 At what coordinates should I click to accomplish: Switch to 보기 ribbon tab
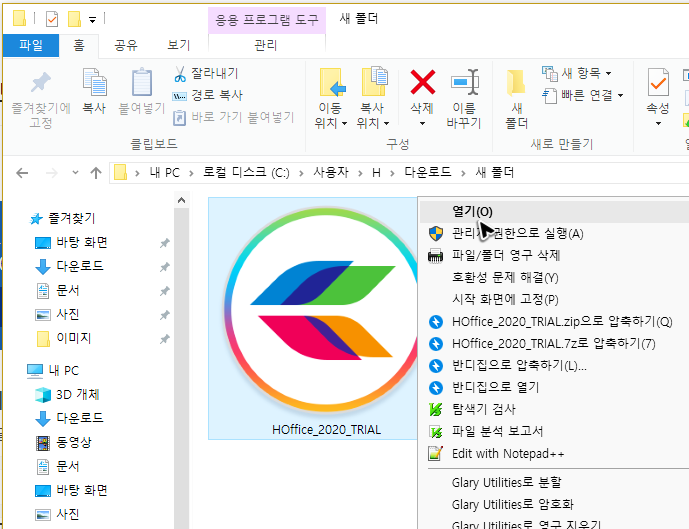click(x=178, y=45)
